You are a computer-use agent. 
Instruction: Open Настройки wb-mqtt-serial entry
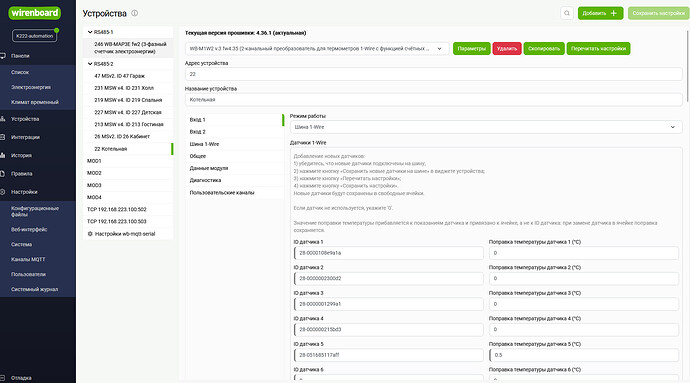(x=128, y=234)
